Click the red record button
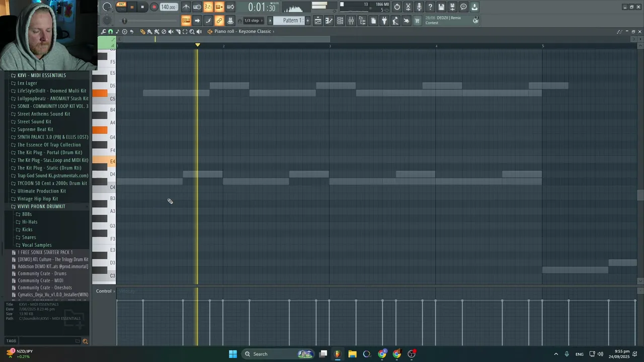The image size is (644, 362). tap(154, 7)
